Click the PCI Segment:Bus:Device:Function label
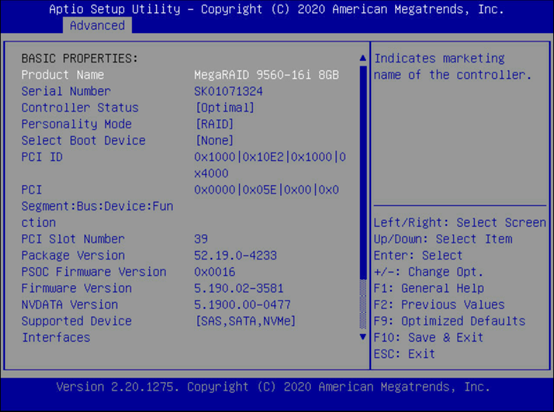Viewport: 554px width, 412px height. pyautogui.click(x=97, y=206)
